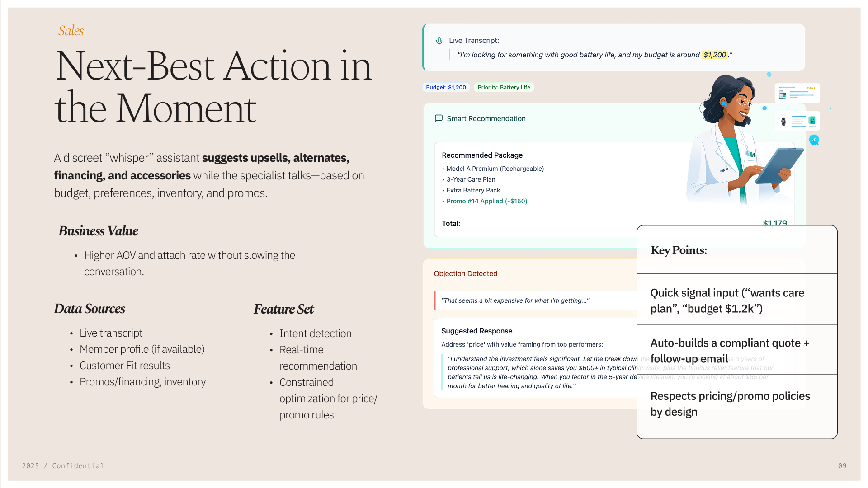Click the highlighted $1,200 in transcript
The width and height of the screenshot is (868, 488).
click(714, 55)
